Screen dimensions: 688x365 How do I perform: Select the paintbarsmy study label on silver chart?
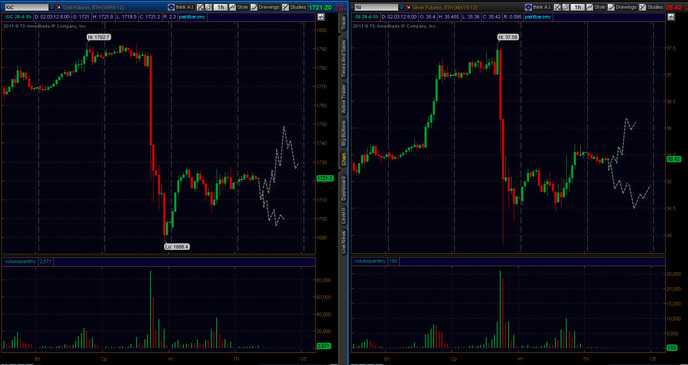click(x=538, y=17)
